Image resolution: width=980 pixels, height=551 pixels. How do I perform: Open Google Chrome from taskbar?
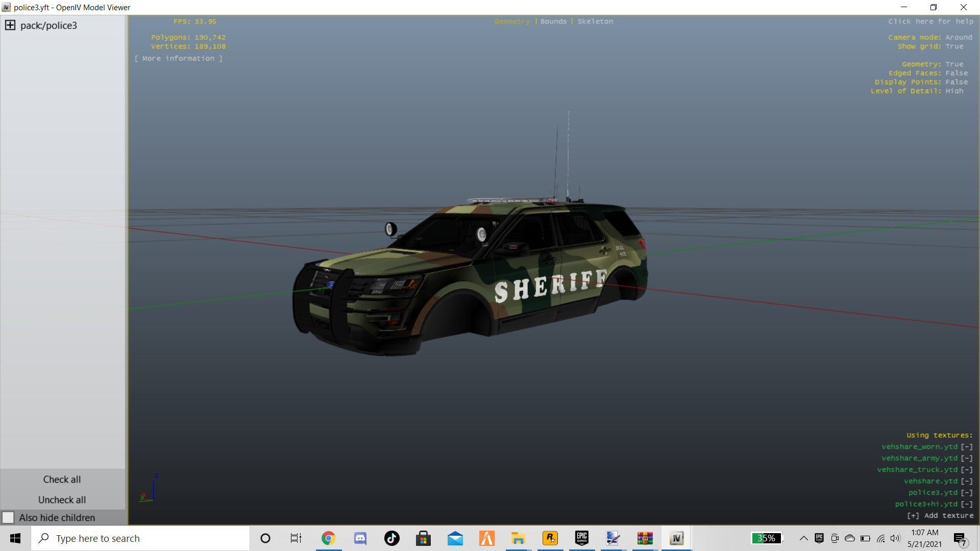[328, 538]
